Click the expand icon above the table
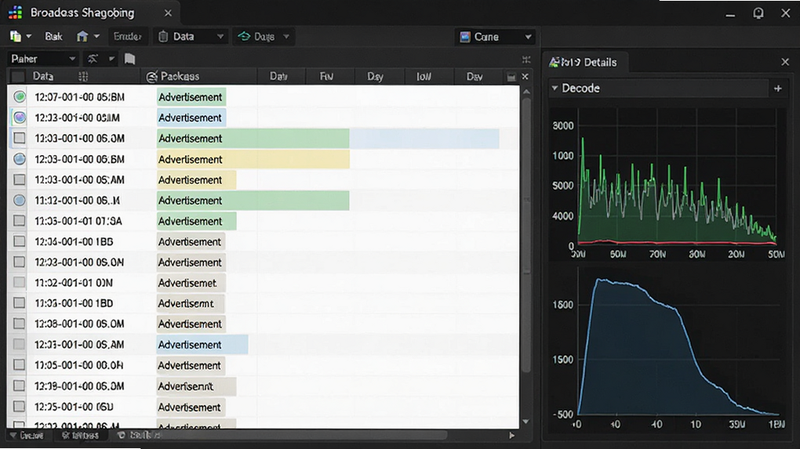 (526, 60)
